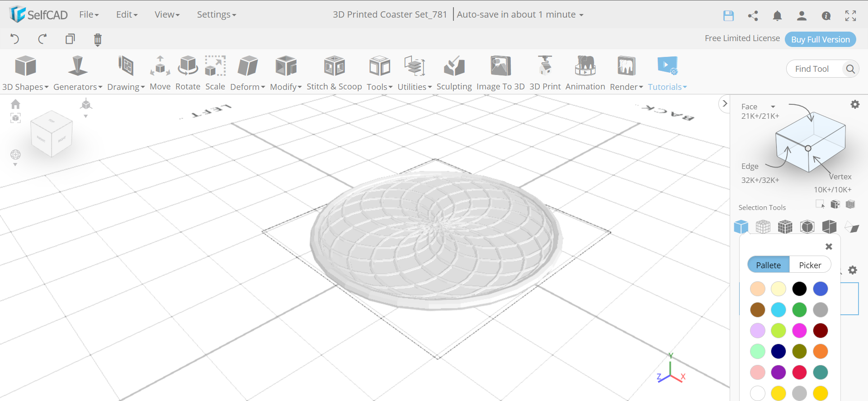Viewport: 868px width, 401px height.
Task: Pick the dark red maroon swatch
Action: coord(821,331)
